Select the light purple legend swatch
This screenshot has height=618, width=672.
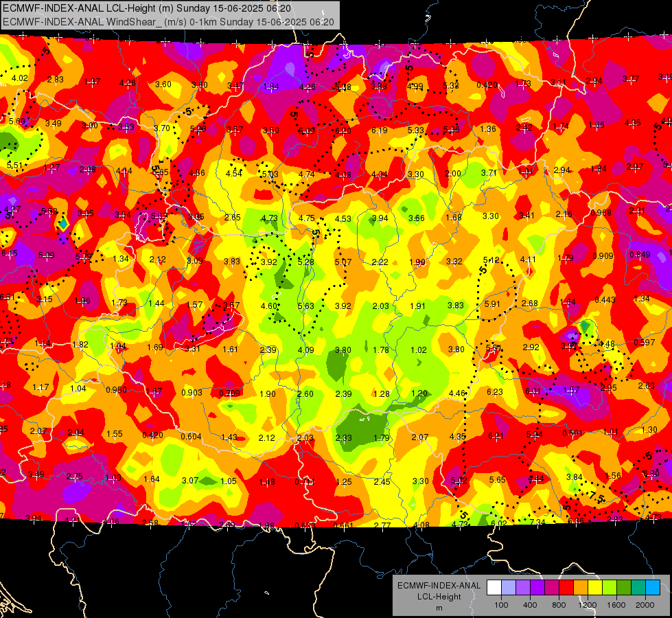click(523, 587)
